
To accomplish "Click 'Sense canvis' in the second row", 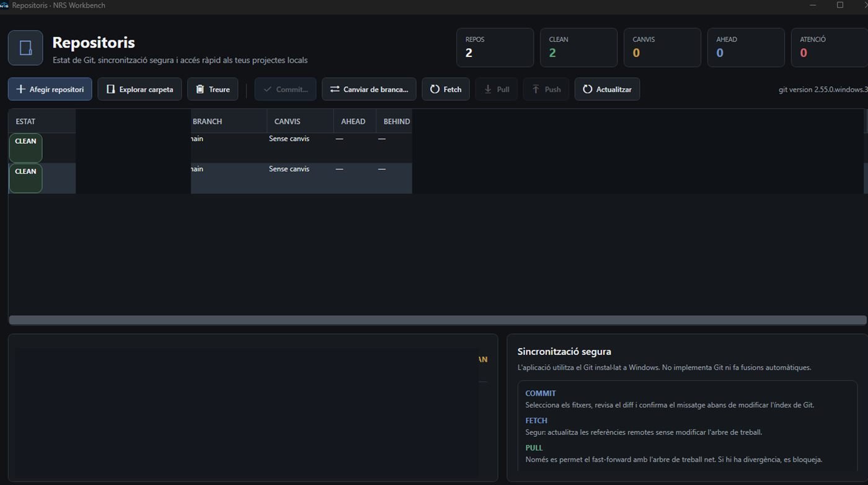I will click(289, 169).
